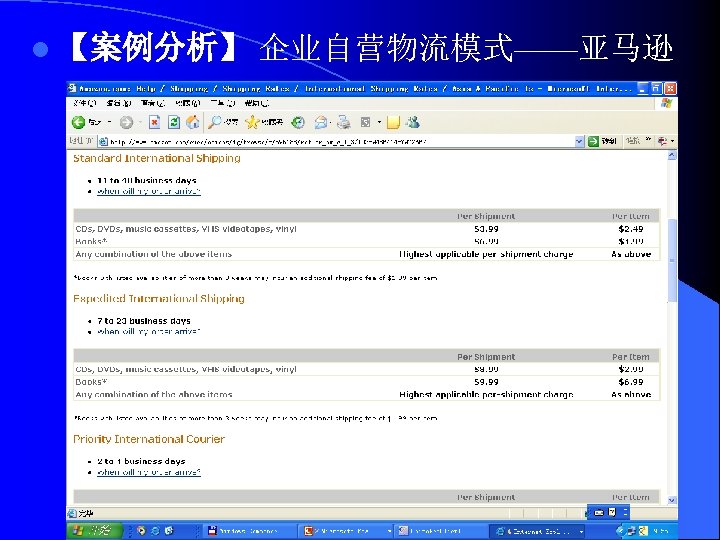Viewport: 720px width, 540px height.
Task: Click the yellow Discuss note icon
Action: click(393, 122)
